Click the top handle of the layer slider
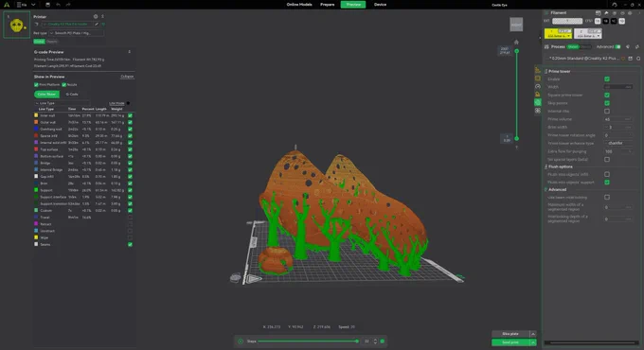 (517, 51)
